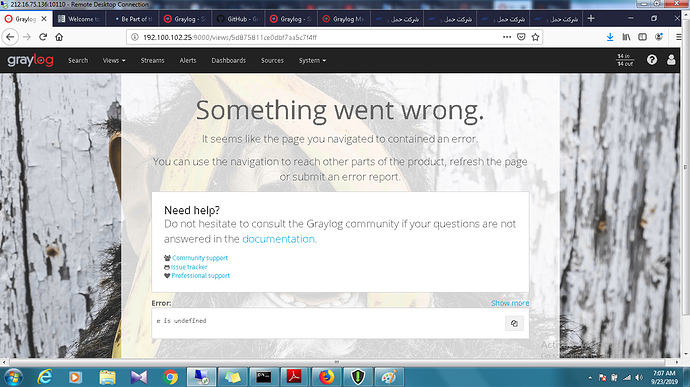Switch to the Be Part of tab
This screenshot has width=690, height=387.
point(132,19)
